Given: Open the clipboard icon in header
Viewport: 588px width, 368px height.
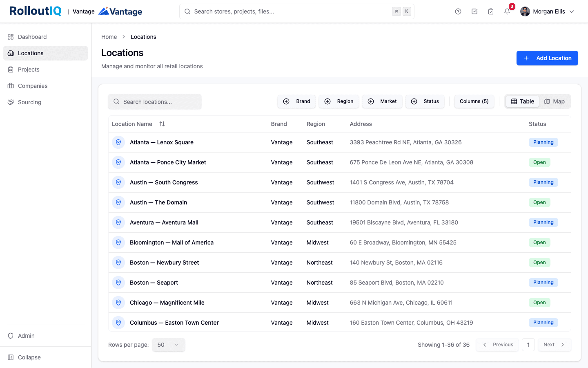Looking at the screenshot, I should click(x=491, y=11).
